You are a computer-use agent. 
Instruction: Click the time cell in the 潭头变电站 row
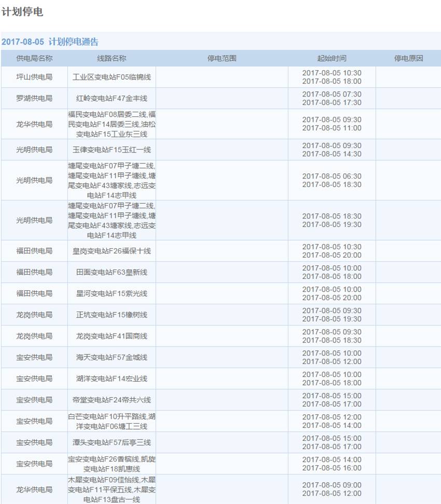pos(332,442)
